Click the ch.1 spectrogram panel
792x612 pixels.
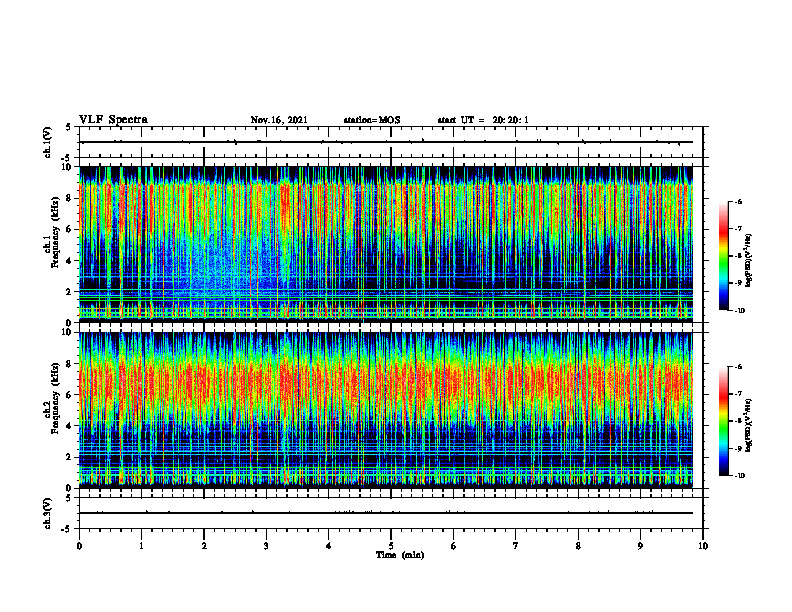[386, 244]
